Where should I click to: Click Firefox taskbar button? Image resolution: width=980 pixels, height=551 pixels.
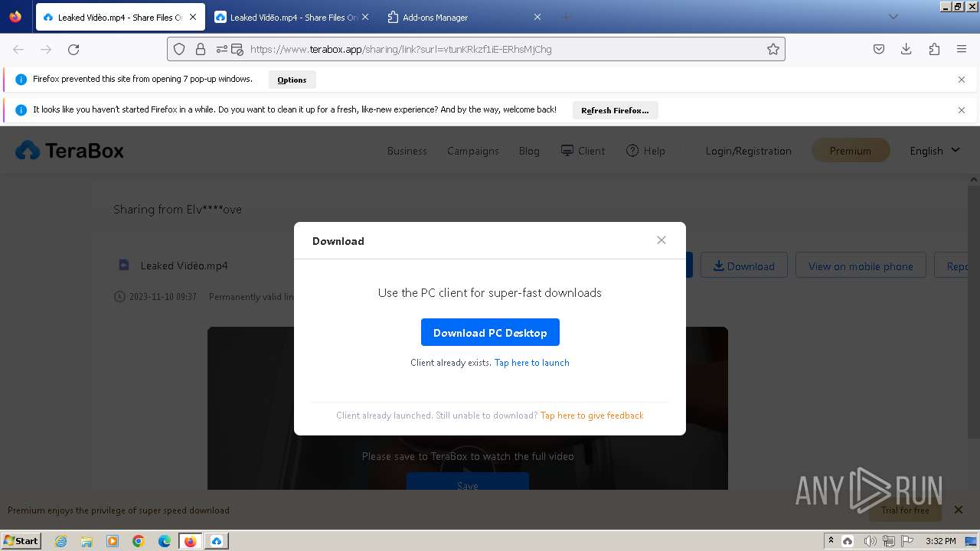191,541
